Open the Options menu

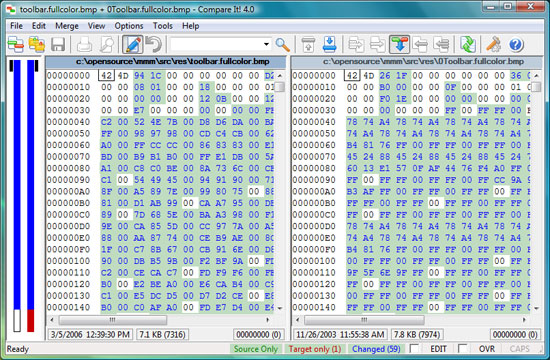(129, 26)
